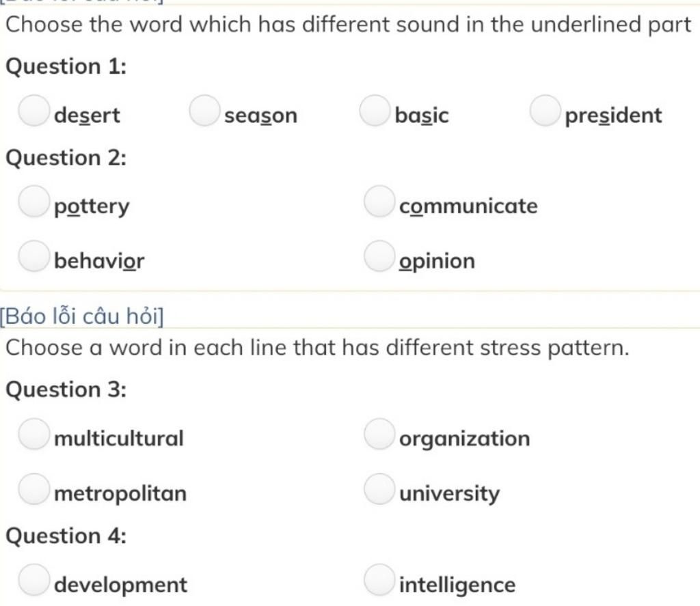Screen dimensions: 700x606
Task: Click the word label 'communicate'
Action: pyautogui.click(x=468, y=206)
